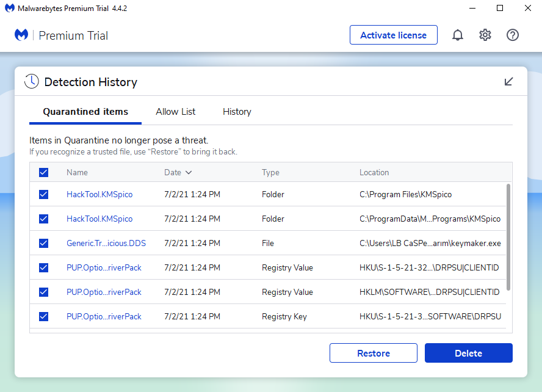The width and height of the screenshot is (542, 392).
Task: Uncheck PUP.Optio...riverPack HKLM Registry Value checkbox
Action: (43, 292)
